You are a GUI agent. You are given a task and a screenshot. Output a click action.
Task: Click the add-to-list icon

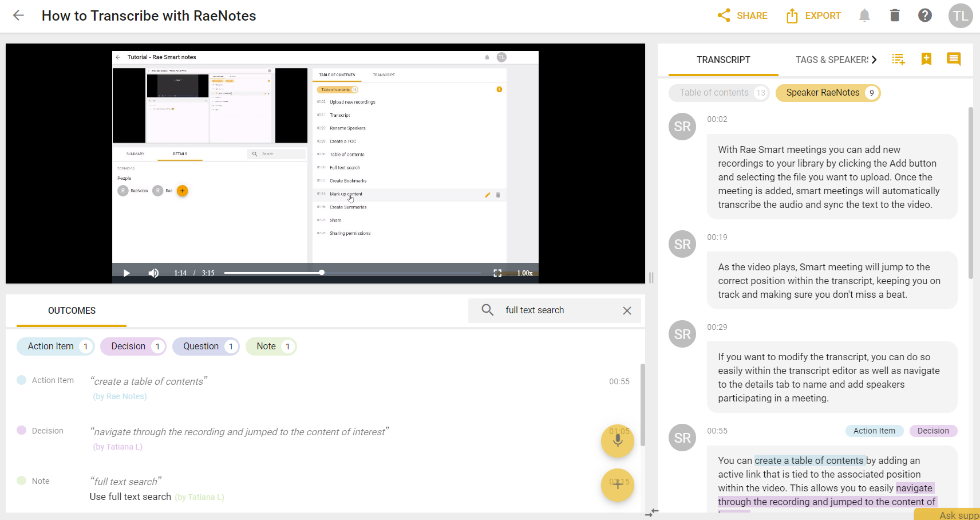point(899,59)
